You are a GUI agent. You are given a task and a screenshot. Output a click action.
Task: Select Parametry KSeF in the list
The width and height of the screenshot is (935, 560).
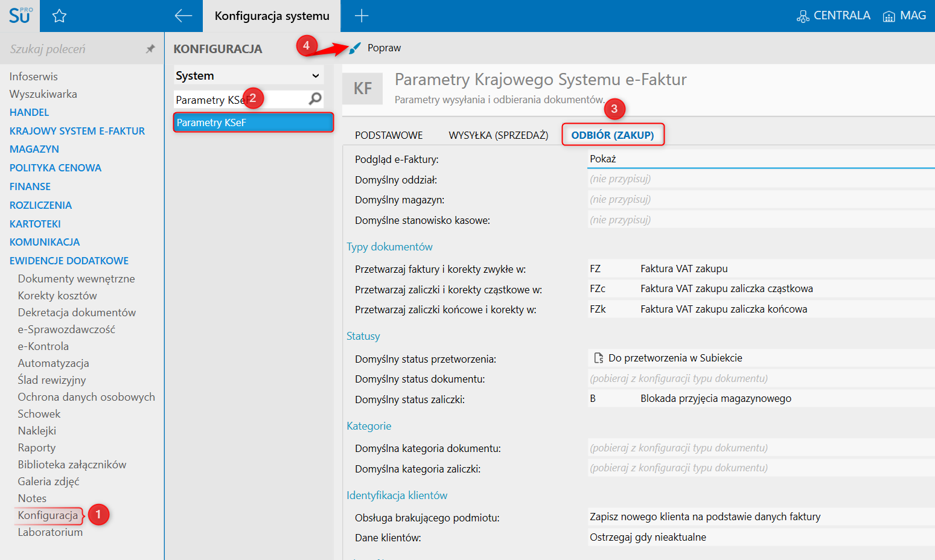click(x=254, y=122)
